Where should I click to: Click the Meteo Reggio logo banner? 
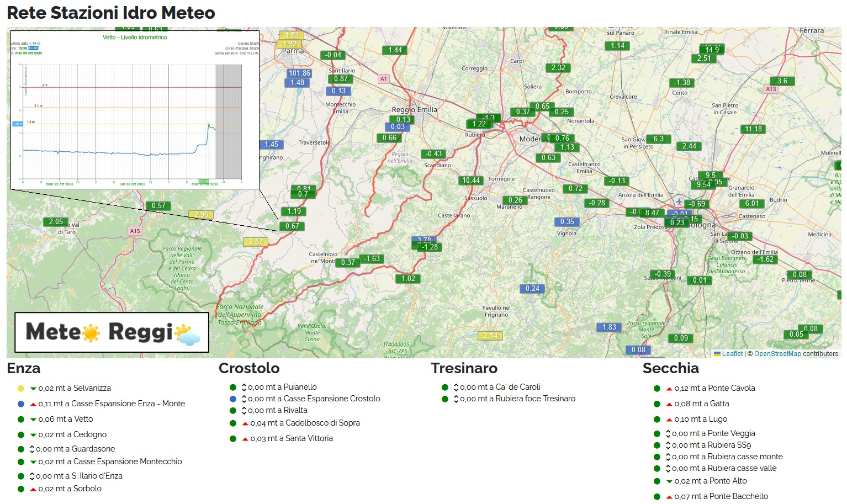click(x=112, y=332)
